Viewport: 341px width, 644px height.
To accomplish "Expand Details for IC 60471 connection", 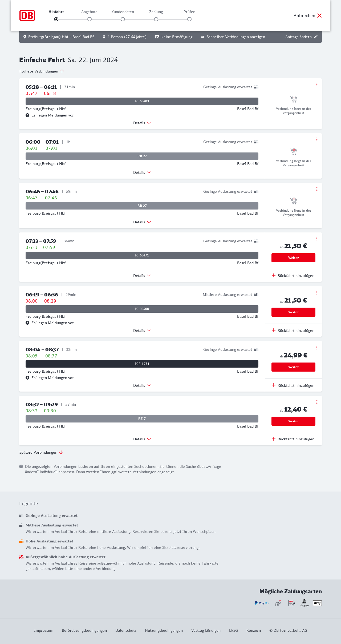I will pyautogui.click(x=142, y=276).
